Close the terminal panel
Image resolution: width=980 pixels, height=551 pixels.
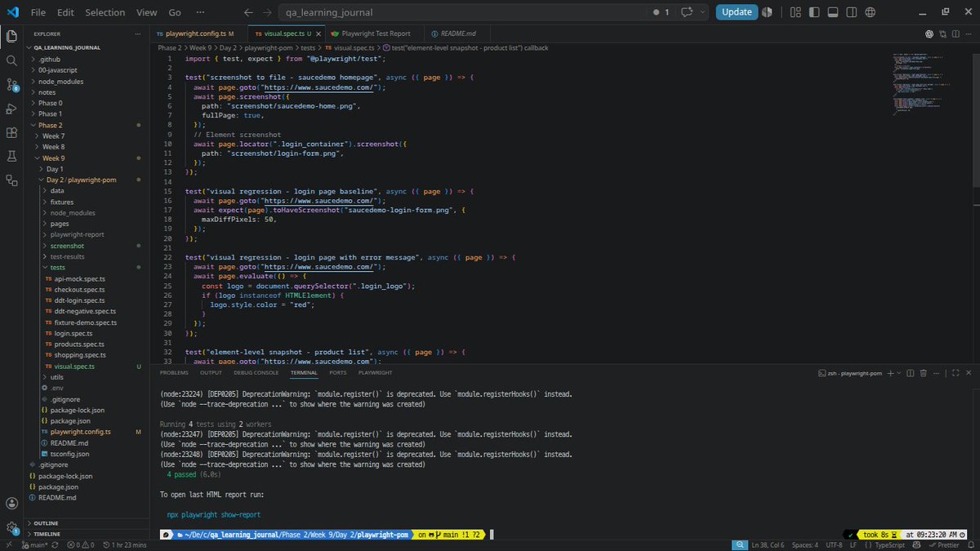(969, 373)
